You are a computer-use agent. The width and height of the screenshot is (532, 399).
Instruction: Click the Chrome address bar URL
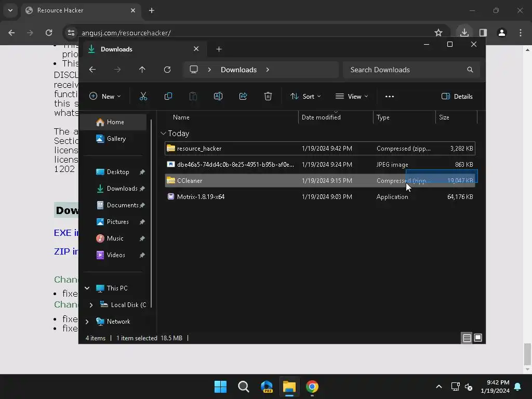point(126,33)
